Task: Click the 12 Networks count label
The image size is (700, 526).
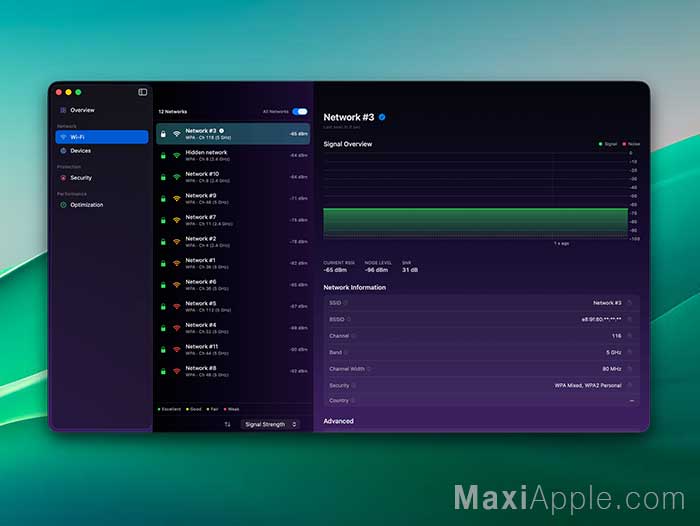Action: coord(173,112)
